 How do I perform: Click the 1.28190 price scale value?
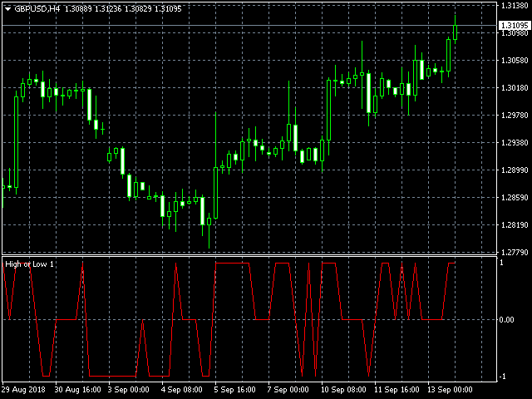(x=515, y=225)
